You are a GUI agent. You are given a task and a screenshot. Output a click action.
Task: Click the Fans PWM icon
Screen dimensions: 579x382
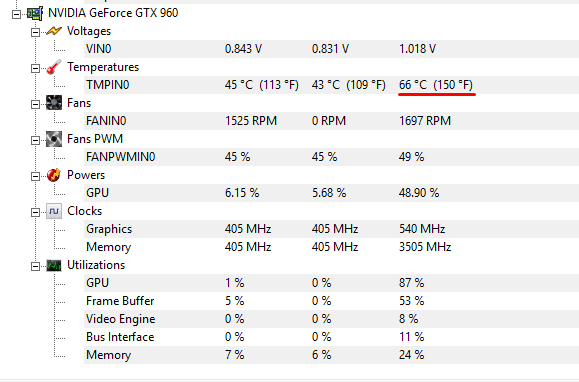(54, 139)
